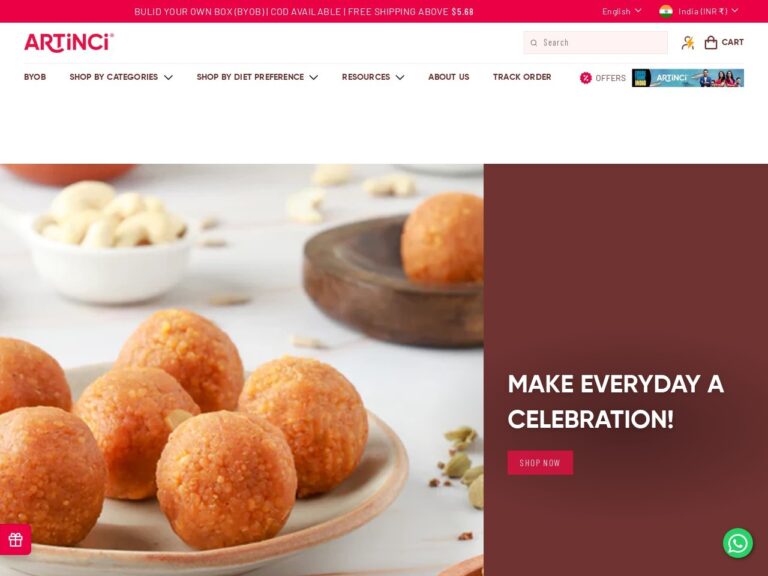Open the shopping bag cart icon
Image resolution: width=768 pixels, height=576 pixels.
(711, 43)
